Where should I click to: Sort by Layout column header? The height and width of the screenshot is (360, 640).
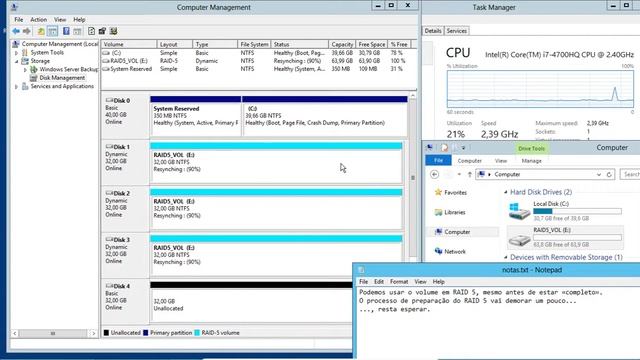coord(174,44)
